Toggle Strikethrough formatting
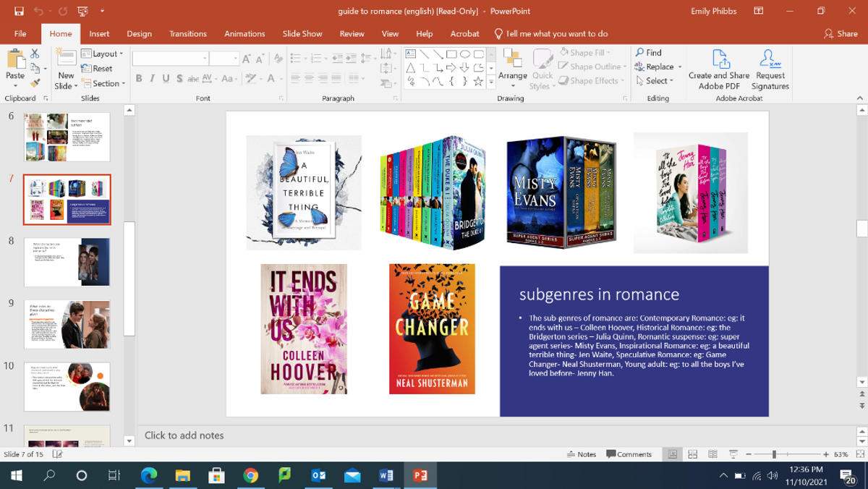The height and width of the screenshot is (489, 868). (x=193, y=78)
